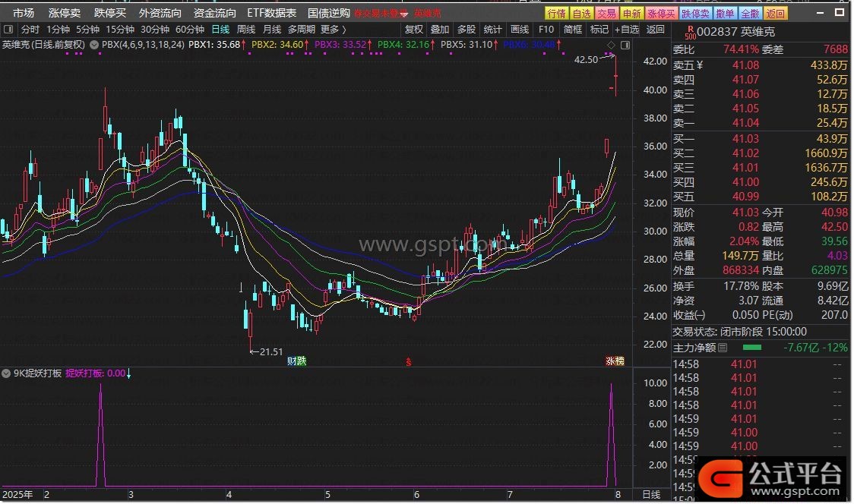Toggle the left sidebar panel icon
This screenshot has width=854, height=504.
coord(8,30)
